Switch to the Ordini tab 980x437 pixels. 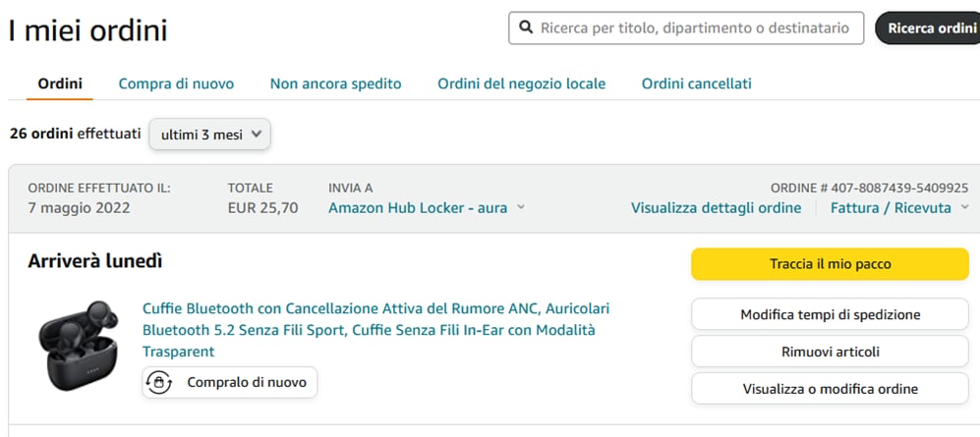coord(60,83)
